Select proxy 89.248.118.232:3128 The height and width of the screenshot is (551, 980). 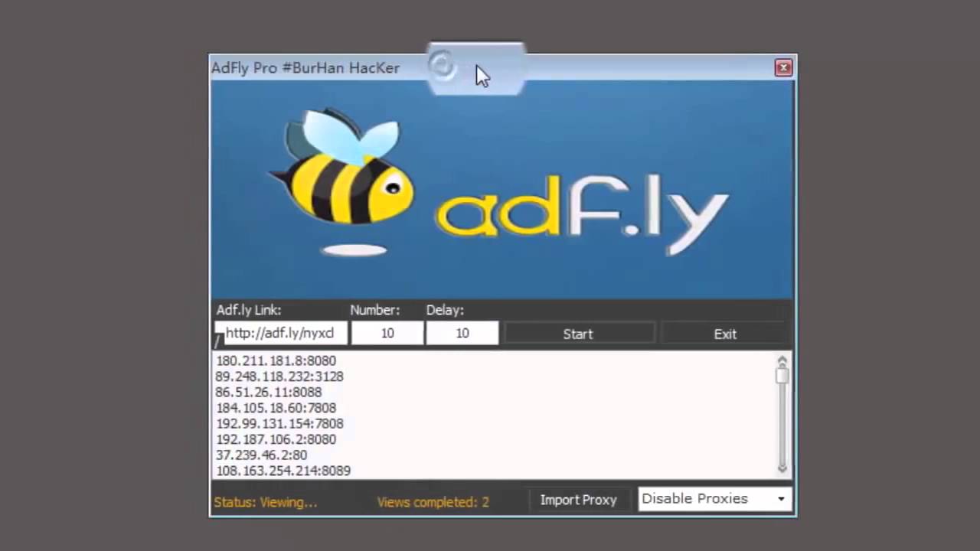pos(279,377)
